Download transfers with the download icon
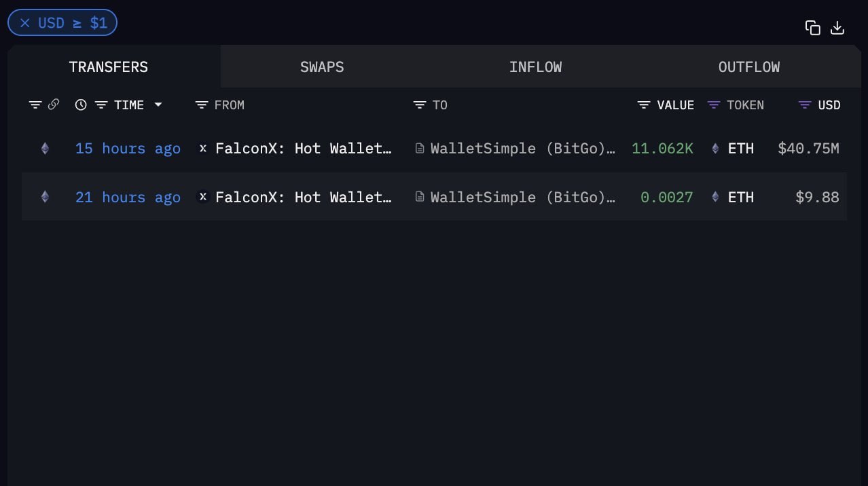The height and width of the screenshot is (486, 868). 837,28
